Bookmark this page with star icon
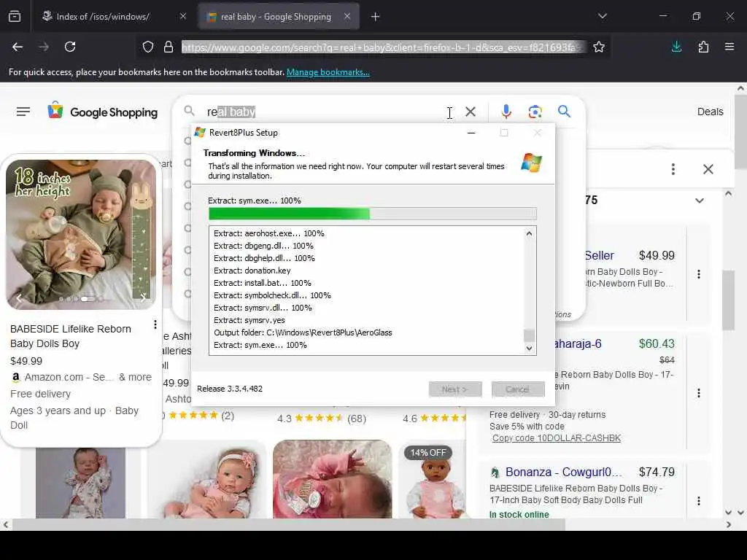This screenshot has height=560, width=747. tap(599, 47)
